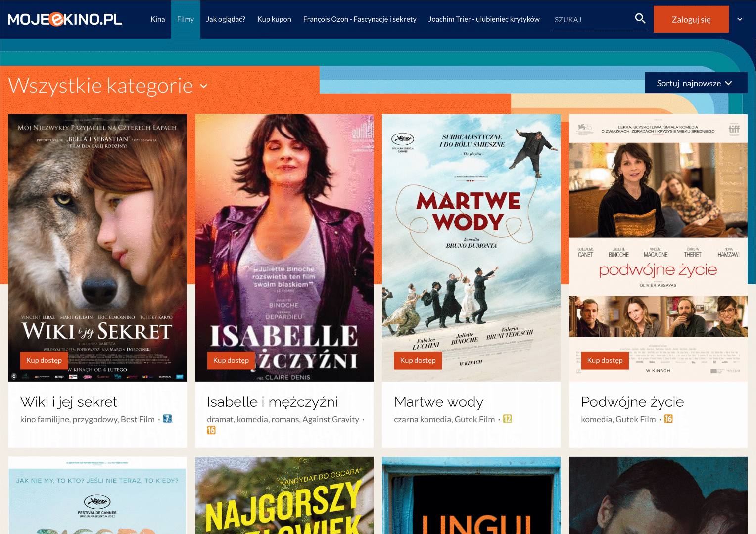Click the Lingui poster thumbnail
This screenshot has height=534, width=756.
tap(472, 495)
